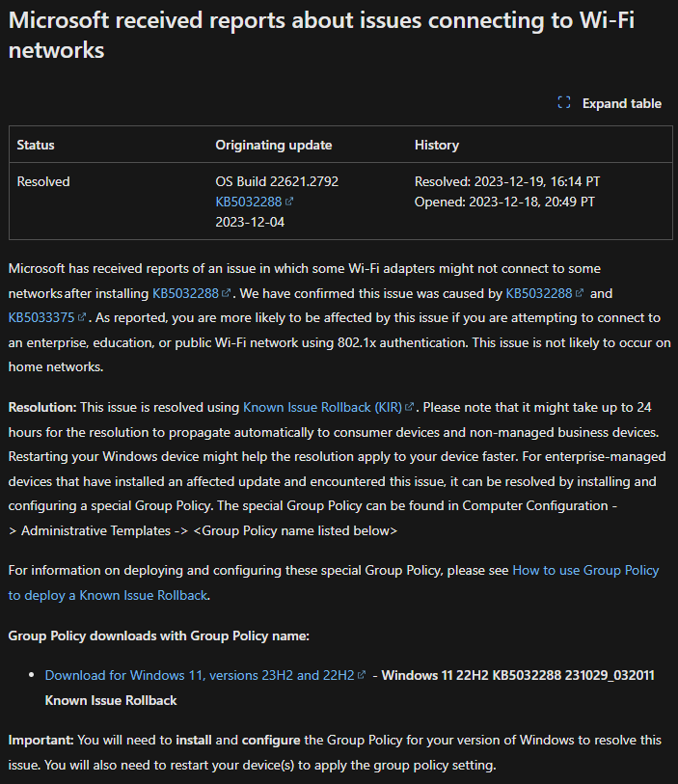Viewport: 678px width, 784px height.
Task: Click the Expand table button
Action: [x=609, y=103]
